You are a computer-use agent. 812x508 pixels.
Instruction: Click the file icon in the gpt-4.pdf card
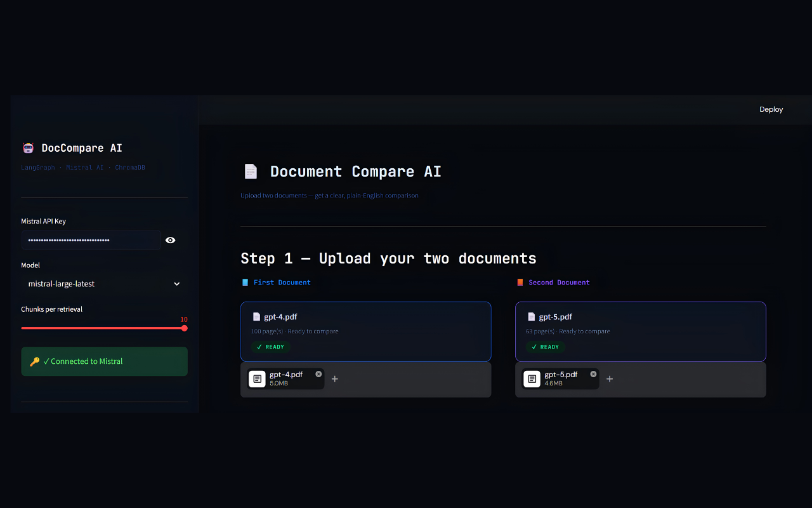click(256, 317)
